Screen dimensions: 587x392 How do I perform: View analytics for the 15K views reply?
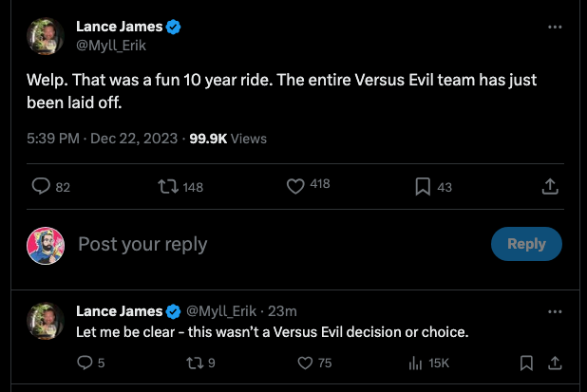click(415, 363)
